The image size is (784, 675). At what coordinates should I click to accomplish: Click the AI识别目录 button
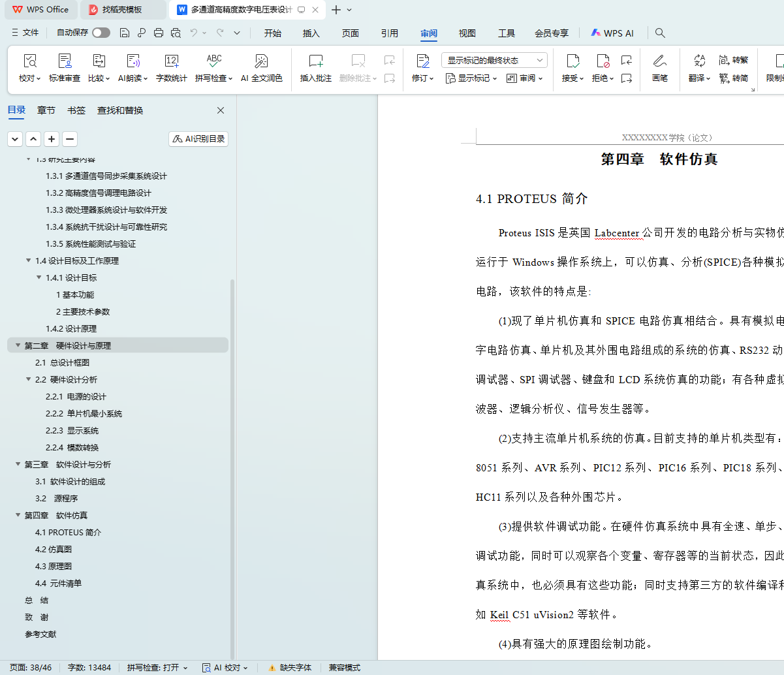[198, 139]
